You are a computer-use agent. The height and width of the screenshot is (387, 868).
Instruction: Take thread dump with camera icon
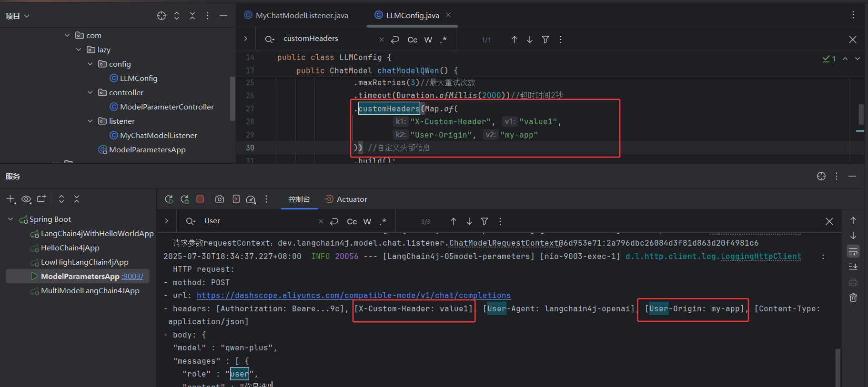coord(219,199)
